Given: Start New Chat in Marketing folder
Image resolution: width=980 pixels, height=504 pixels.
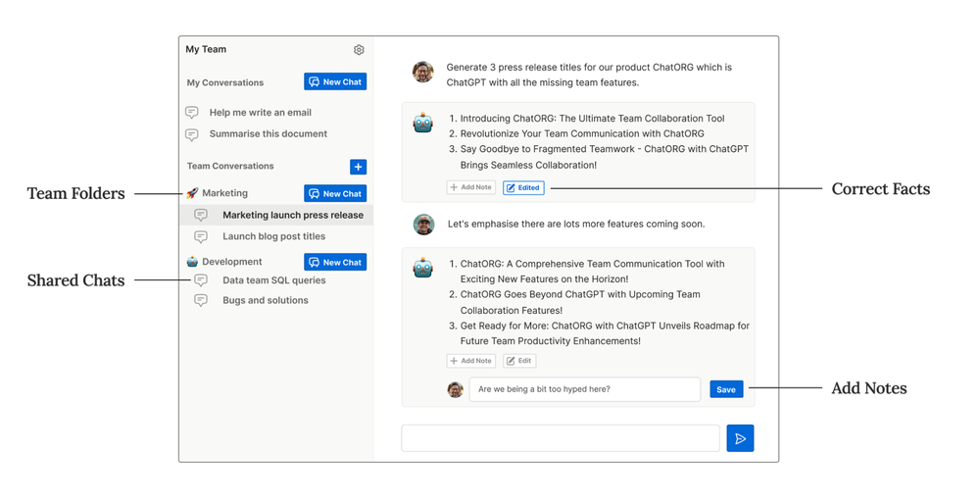Looking at the screenshot, I should [x=335, y=194].
